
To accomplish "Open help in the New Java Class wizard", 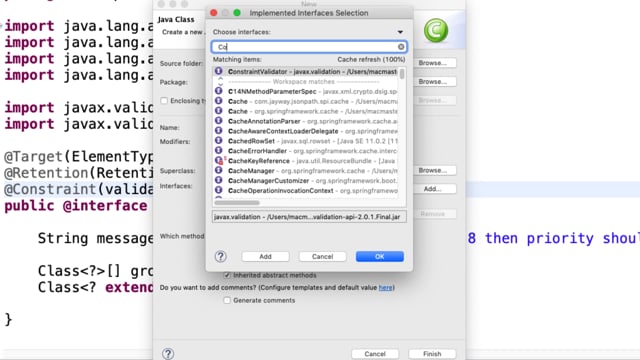I will click(x=168, y=353).
